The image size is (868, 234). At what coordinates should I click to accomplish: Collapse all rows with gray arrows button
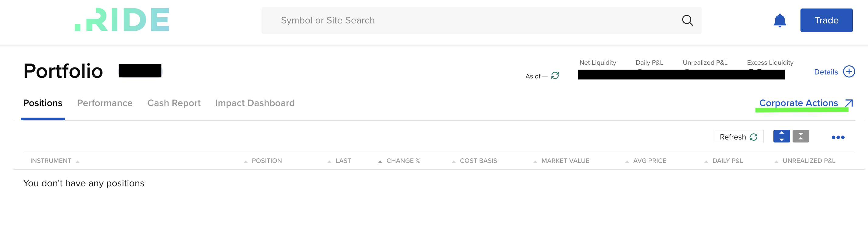(800, 136)
